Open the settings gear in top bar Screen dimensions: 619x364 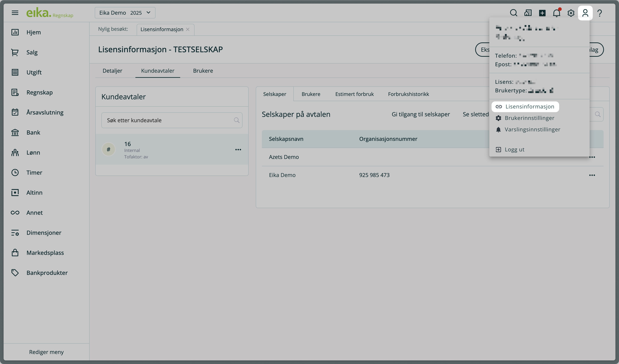coord(571,13)
